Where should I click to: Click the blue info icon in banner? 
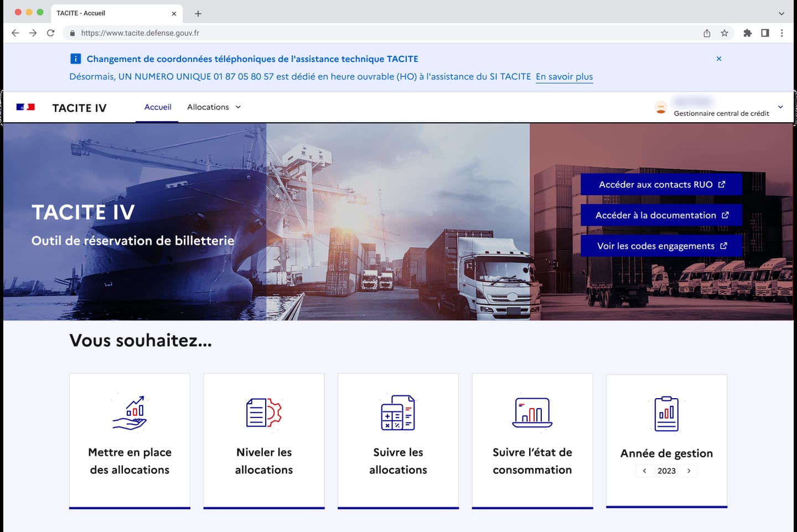pos(76,59)
